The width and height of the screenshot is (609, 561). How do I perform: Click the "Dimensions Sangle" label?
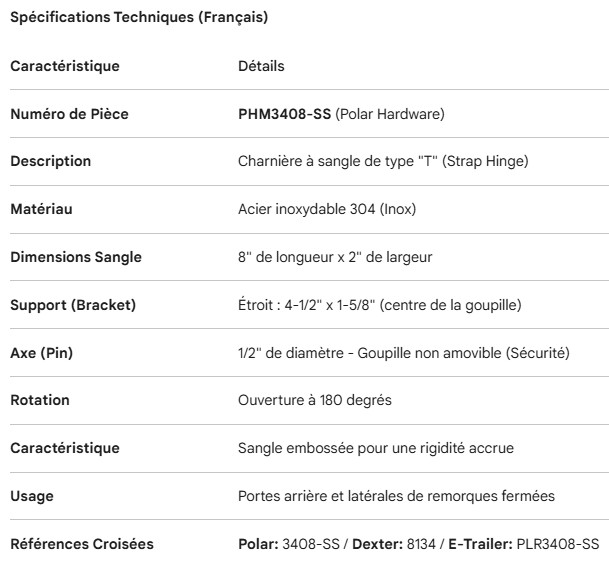pyautogui.click(x=76, y=257)
